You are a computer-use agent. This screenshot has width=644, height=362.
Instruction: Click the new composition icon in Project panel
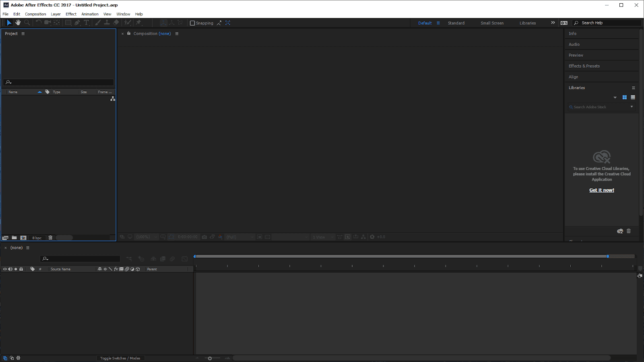click(x=23, y=238)
